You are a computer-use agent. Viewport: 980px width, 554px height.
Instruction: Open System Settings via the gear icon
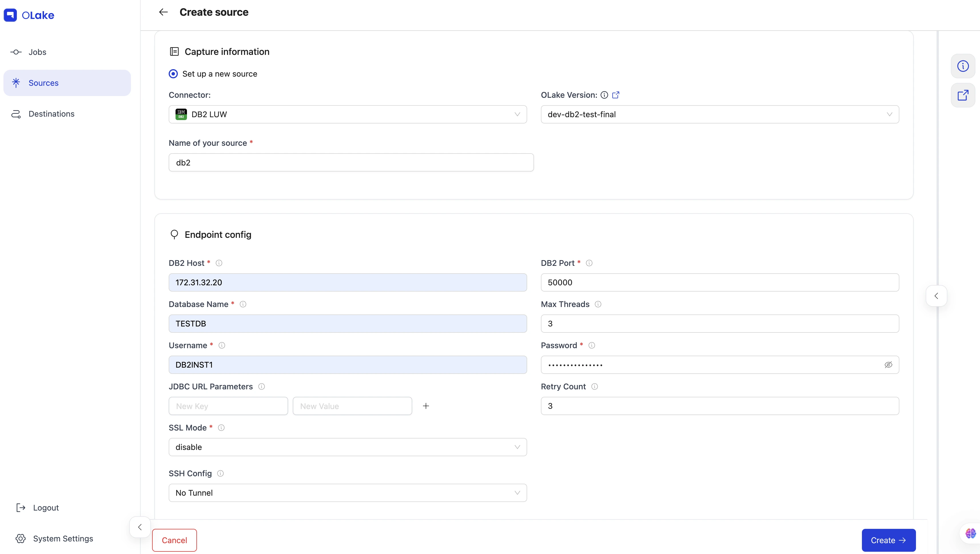[21, 538]
